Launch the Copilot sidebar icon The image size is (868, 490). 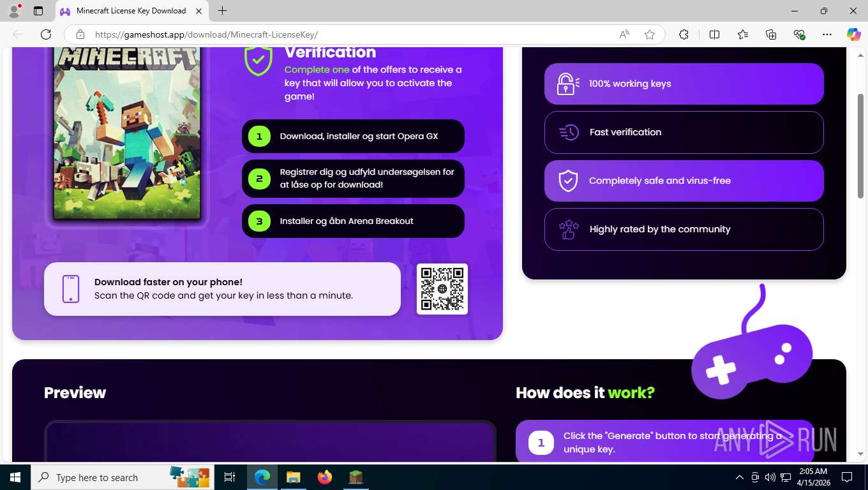tap(853, 34)
